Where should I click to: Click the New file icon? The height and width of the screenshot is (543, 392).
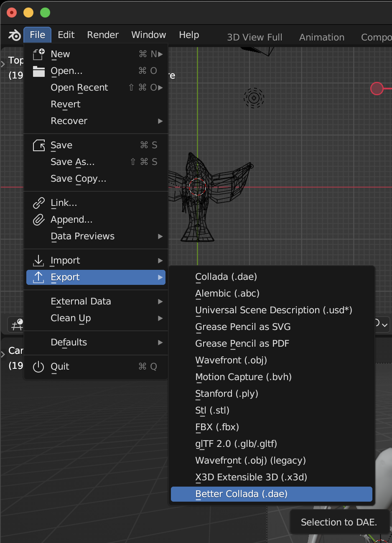coord(38,54)
